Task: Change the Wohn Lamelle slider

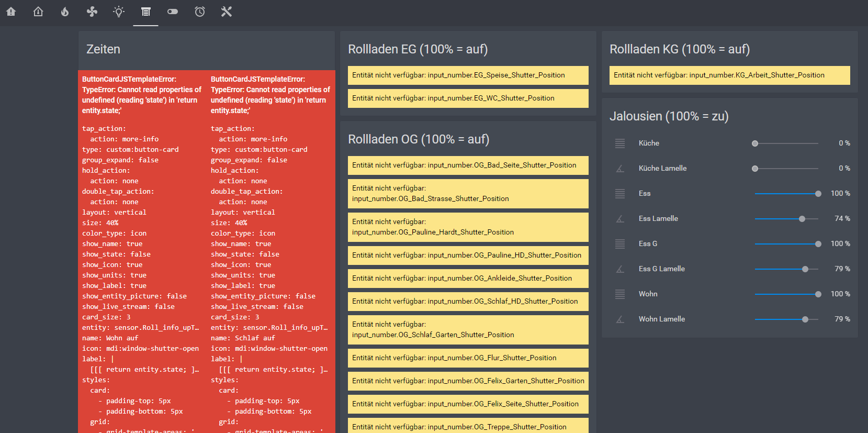Action: coord(786,319)
